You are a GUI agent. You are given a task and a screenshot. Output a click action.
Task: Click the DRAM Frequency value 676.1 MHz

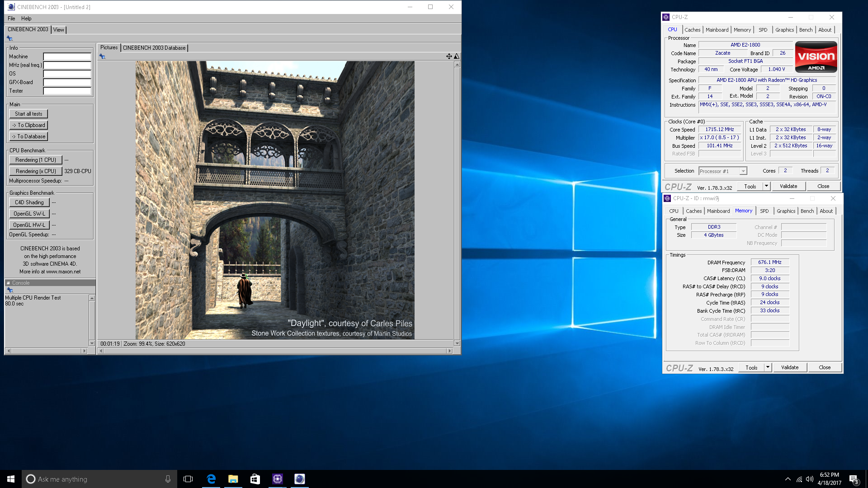pyautogui.click(x=770, y=263)
